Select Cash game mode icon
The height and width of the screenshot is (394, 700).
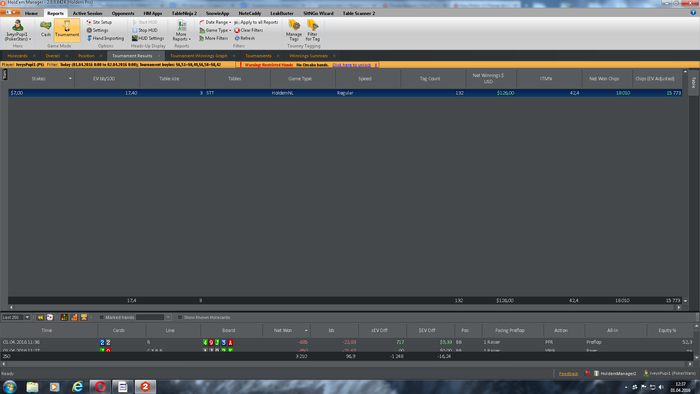[46, 29]
